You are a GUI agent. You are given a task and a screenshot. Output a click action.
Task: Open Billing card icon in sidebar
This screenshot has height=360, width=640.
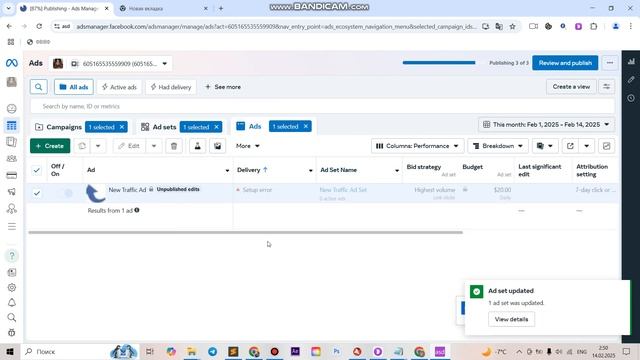coord(11,175)
